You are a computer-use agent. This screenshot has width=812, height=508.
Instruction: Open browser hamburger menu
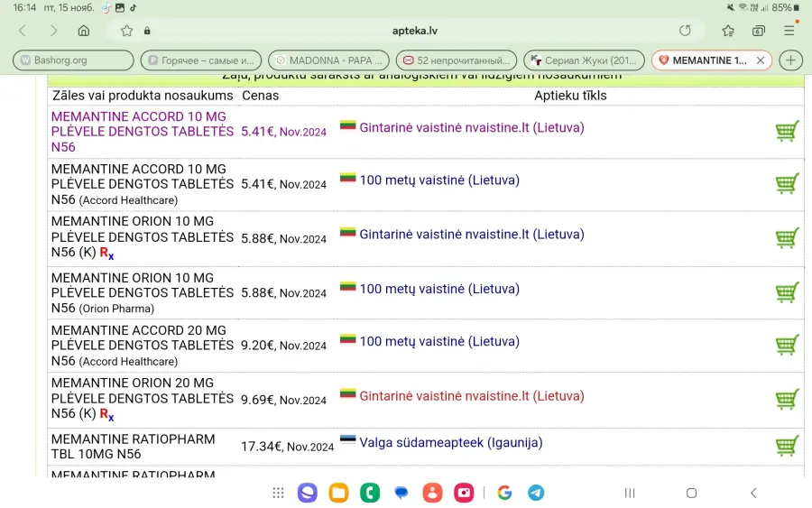789,31
